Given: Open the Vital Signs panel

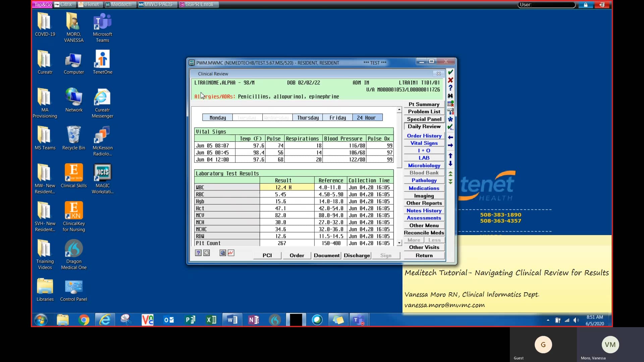Looking at the screenshot, I should (x=424, y=143).
